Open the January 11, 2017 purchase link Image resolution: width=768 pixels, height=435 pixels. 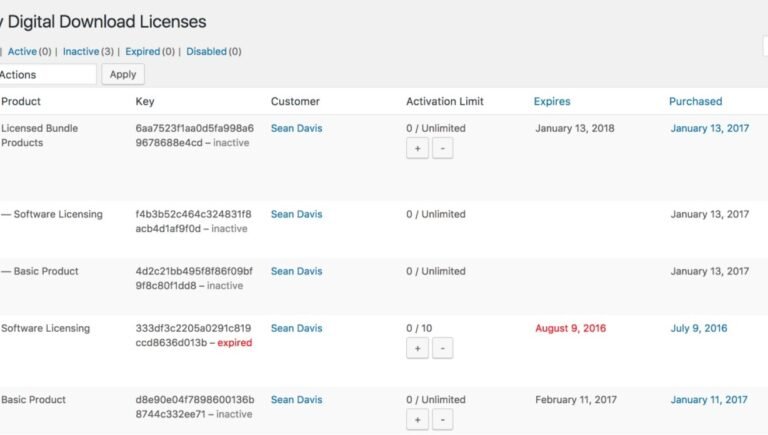(x=709, y=400)
